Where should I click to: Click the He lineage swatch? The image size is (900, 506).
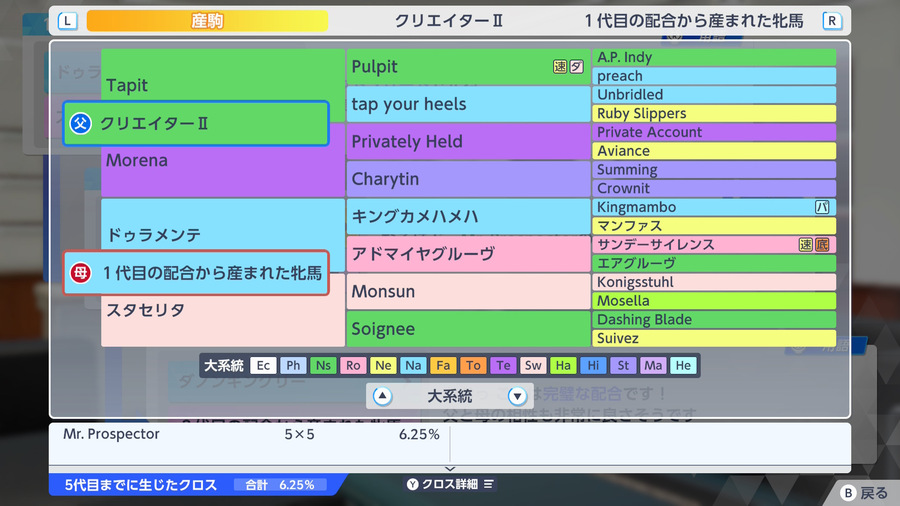[x=683, y=365]
